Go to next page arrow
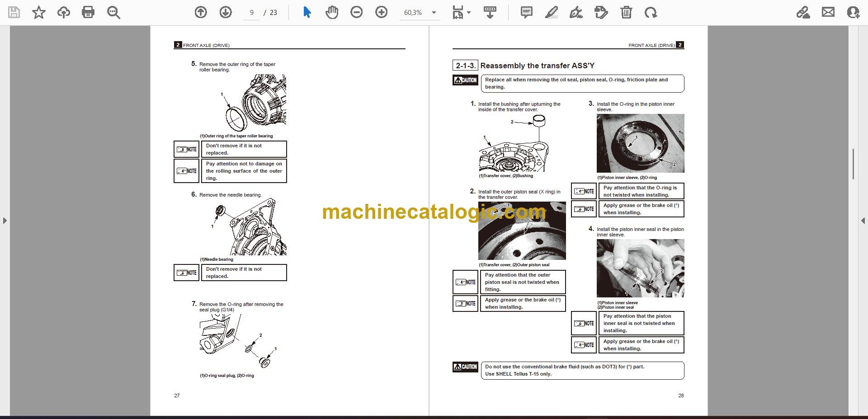The height and width of the screenshot is (419, 868). pos(226,12)
